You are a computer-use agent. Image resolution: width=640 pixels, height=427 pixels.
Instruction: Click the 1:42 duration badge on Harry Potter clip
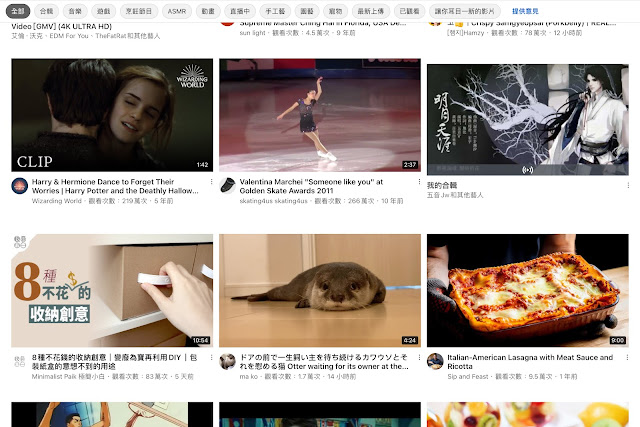tap(202, 165)
